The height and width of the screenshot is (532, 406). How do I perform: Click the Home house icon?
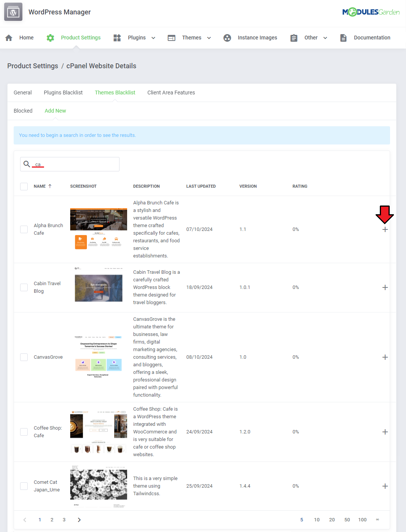click(9, 38)
